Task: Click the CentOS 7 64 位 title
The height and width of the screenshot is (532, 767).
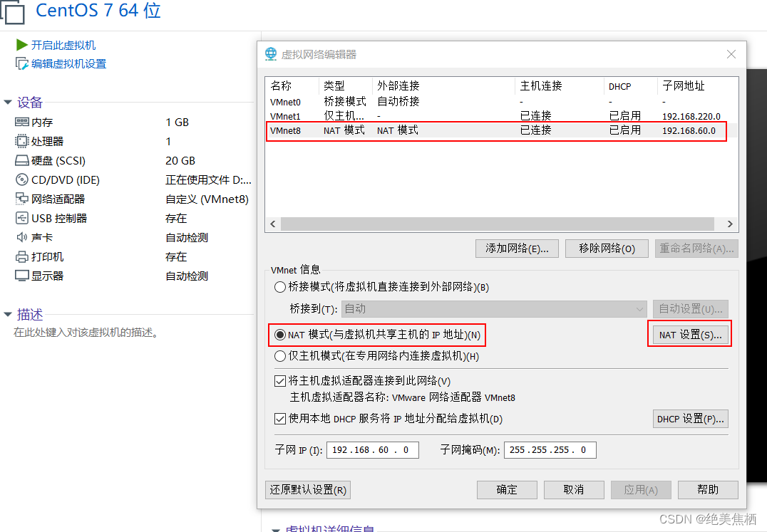Action: 98,10
